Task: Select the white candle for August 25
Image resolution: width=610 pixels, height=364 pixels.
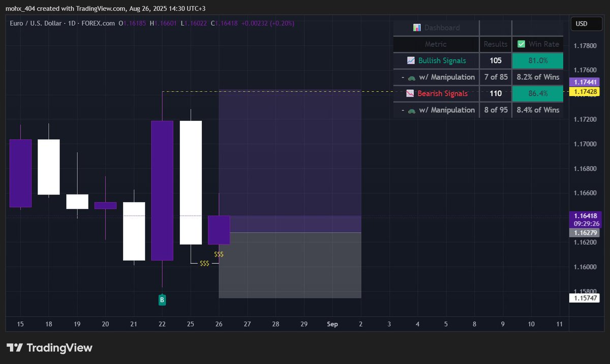Action: (x=191, y=183)
